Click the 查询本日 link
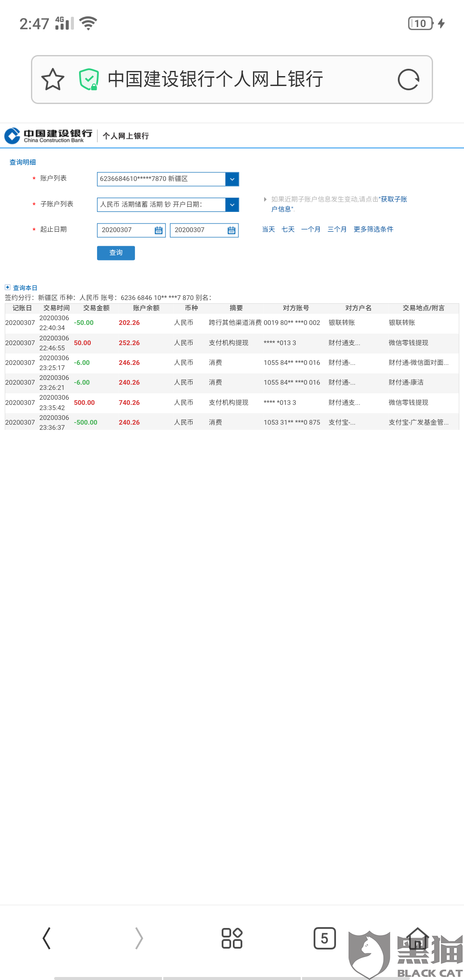This screenshot has width=464, height=980. pos(25,288)
